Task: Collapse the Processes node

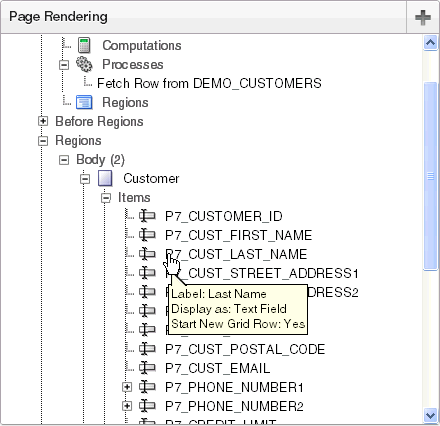Action: (x=64, y=65)
